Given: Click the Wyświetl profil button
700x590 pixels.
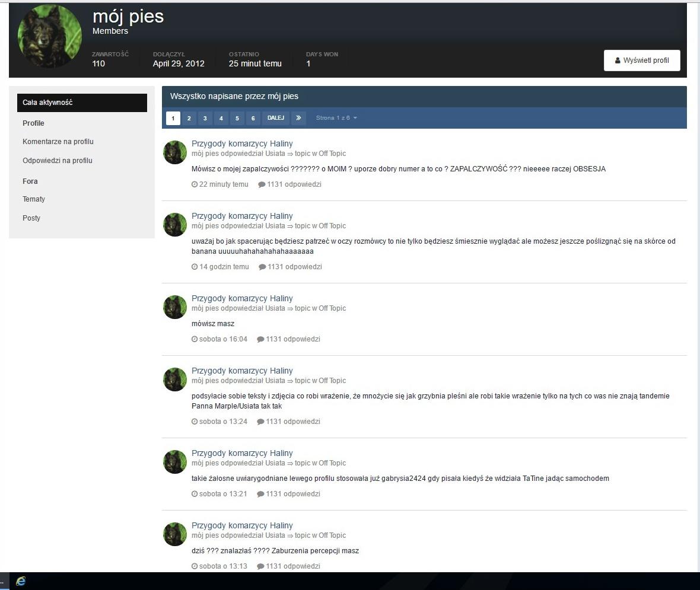Looking at the screenshot, I should (641, 60).
